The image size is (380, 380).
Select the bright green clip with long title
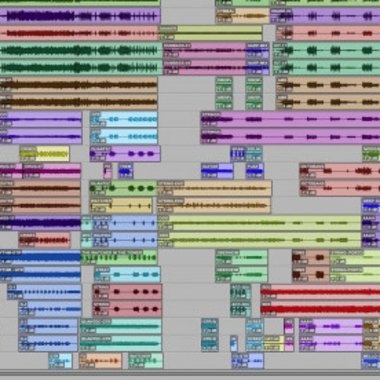click(119, 257)
